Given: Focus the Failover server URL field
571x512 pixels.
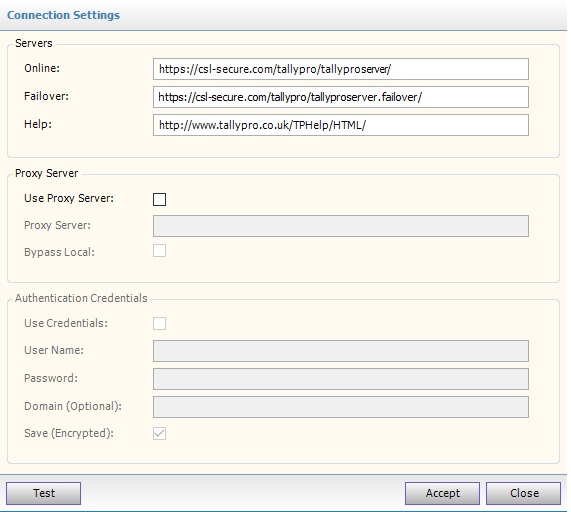Looking at the screenshot, I should point(341,97).
